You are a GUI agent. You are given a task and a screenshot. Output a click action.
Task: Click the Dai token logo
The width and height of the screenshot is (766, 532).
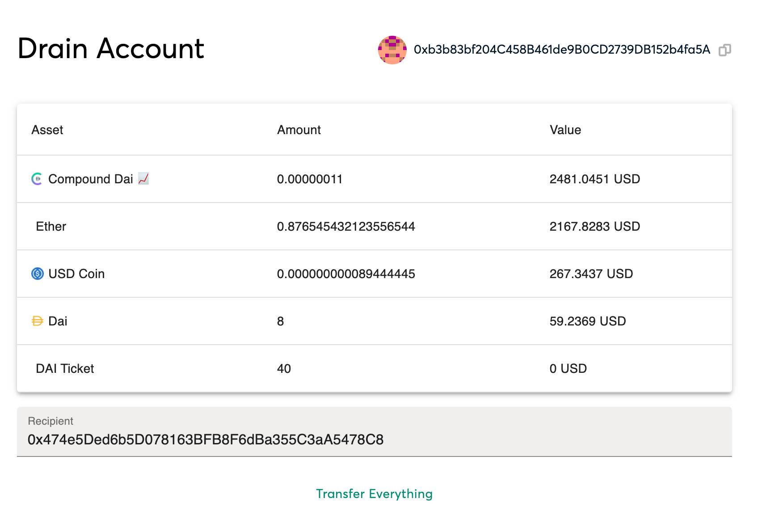(38, 321)
